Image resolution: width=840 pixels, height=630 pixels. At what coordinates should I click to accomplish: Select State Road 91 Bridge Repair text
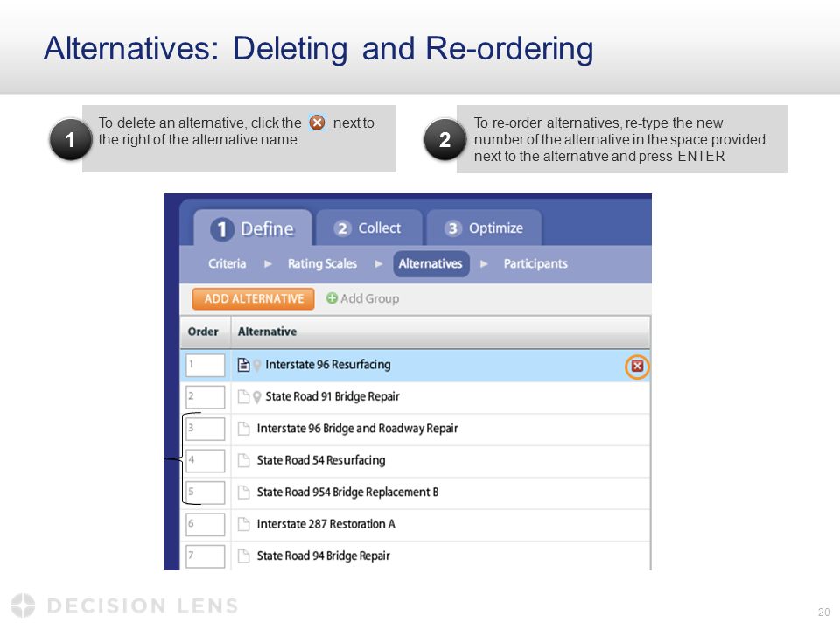tap(332, 397)
